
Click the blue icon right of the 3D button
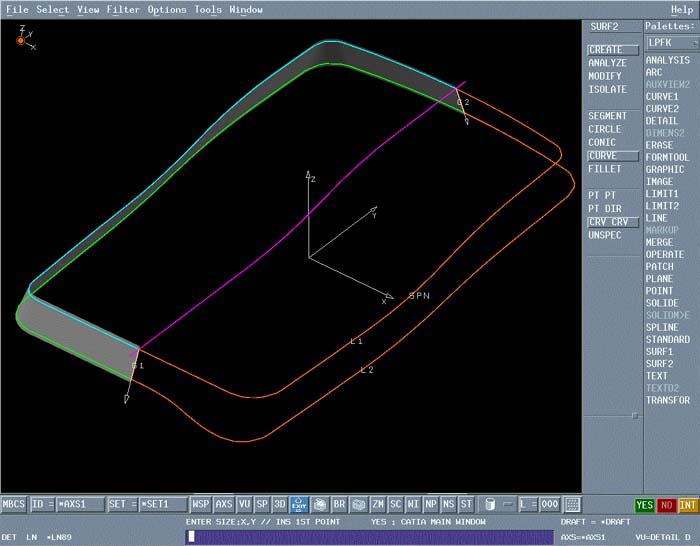[x=299, y=505]
